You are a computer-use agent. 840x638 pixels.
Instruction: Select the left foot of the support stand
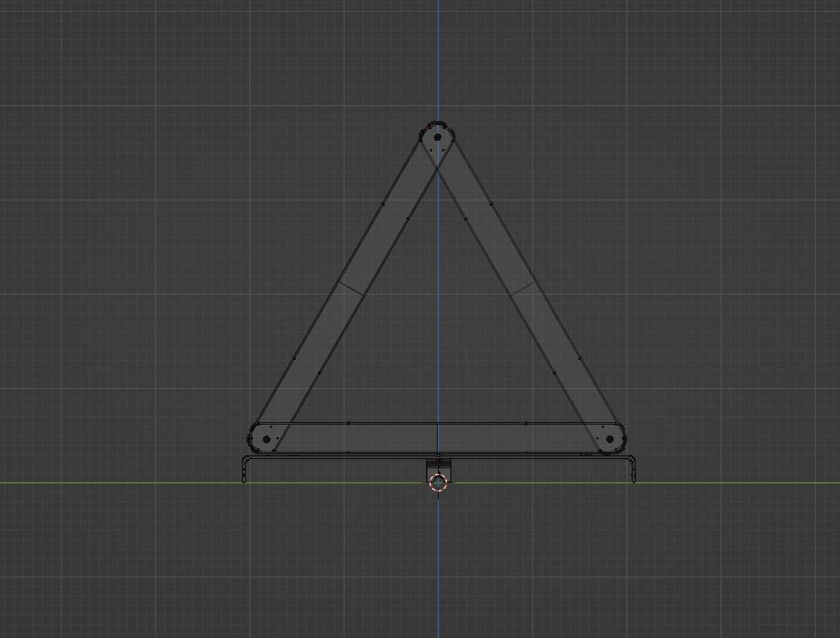245,471
